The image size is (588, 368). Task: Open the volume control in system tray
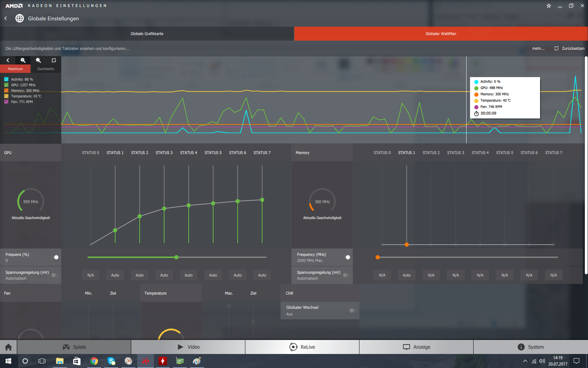click(542, 361)
